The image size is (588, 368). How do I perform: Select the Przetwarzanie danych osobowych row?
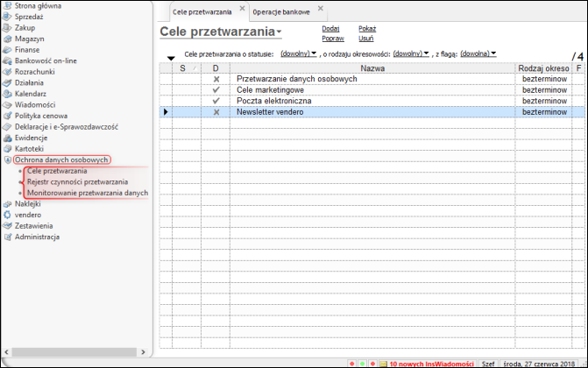coord(372,79)
